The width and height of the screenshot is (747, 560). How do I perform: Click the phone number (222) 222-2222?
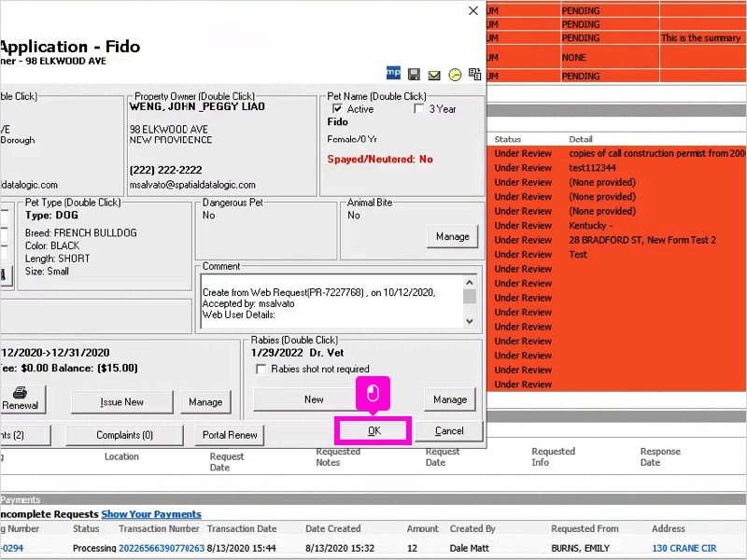coord(166,170)
